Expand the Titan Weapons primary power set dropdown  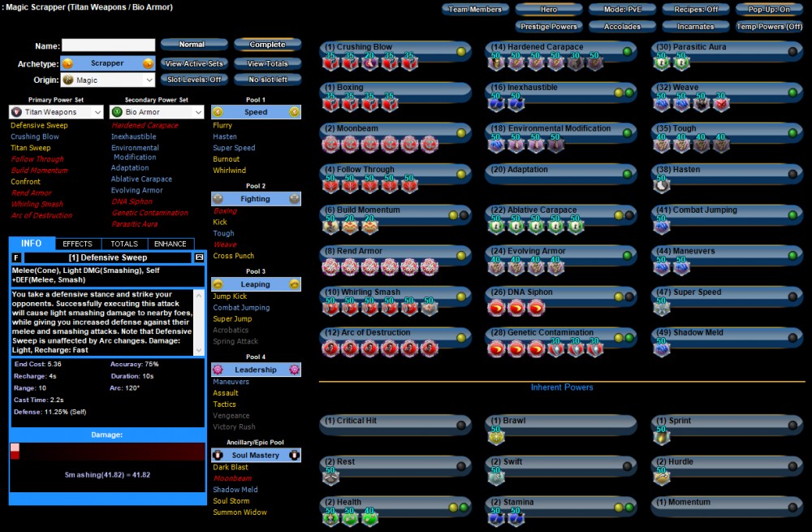(x=56, y=112)
